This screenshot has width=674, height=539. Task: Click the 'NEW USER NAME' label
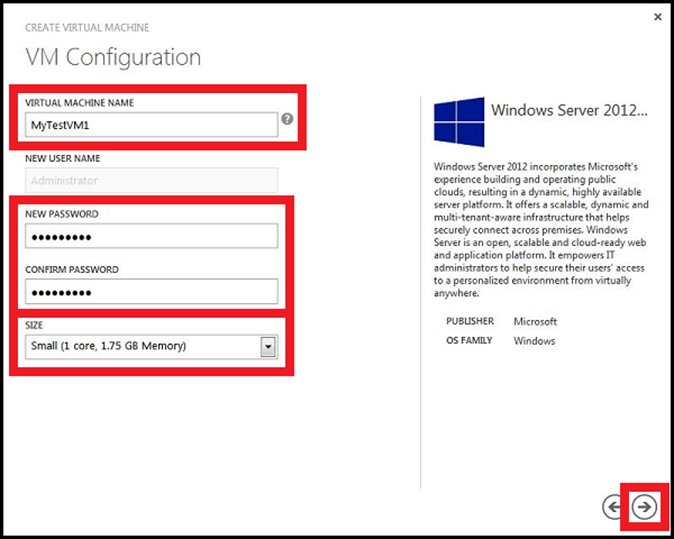pyautogui.click(x=63, y=159)
